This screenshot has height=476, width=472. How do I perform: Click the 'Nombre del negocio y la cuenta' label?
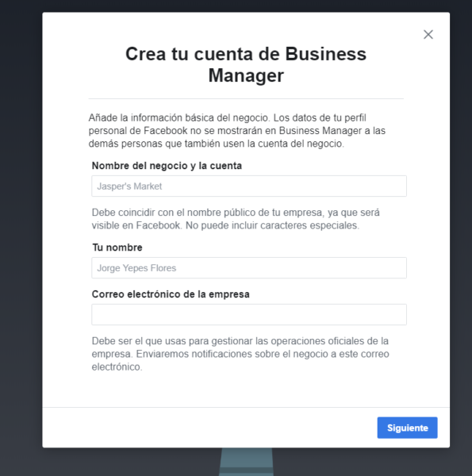click(167, 166)
